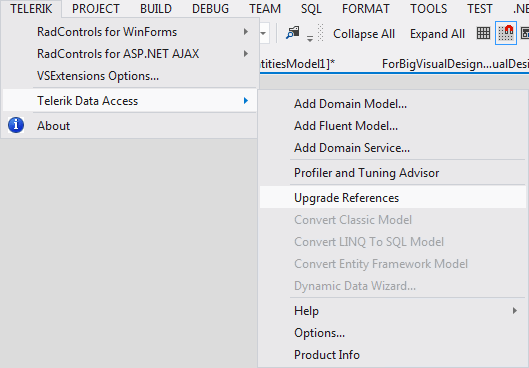Click the blue About info icon
Screen dimensions: 529x368
[16, 125]
